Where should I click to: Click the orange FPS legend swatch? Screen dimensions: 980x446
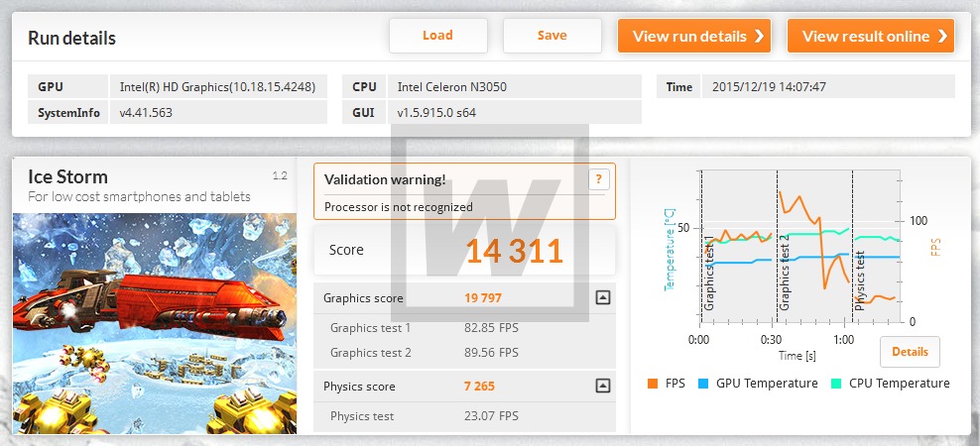click(653, 384)
